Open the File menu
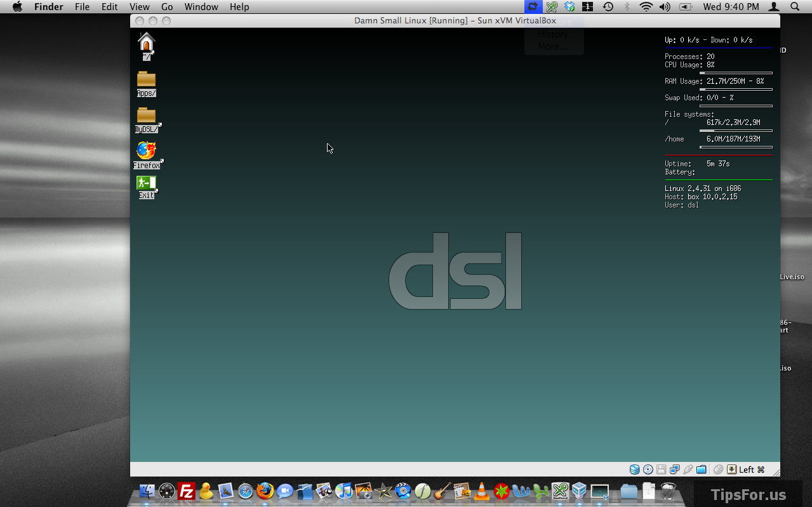Image resolution: width=812 pixels, height=507 pixels. [82, 7]
